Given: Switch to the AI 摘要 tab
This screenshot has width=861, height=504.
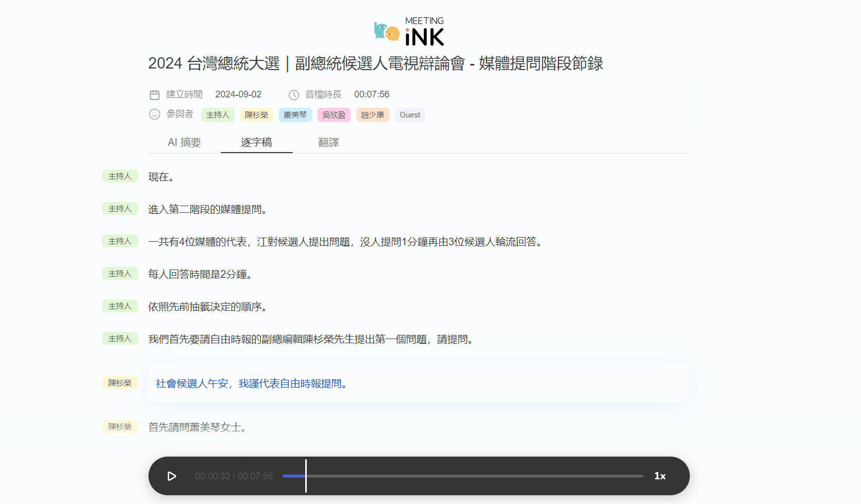Looking at the screenshot, I should (184, 143).
